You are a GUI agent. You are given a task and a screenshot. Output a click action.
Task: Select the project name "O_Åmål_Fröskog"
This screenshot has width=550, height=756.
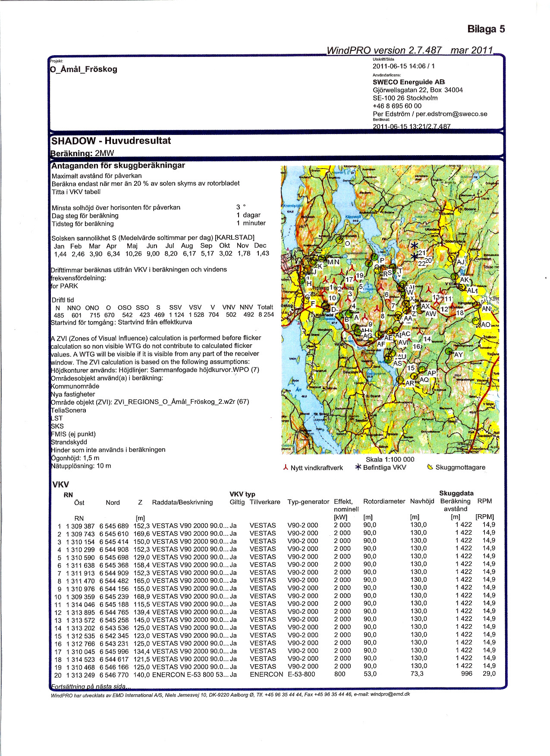coord(84,69)
